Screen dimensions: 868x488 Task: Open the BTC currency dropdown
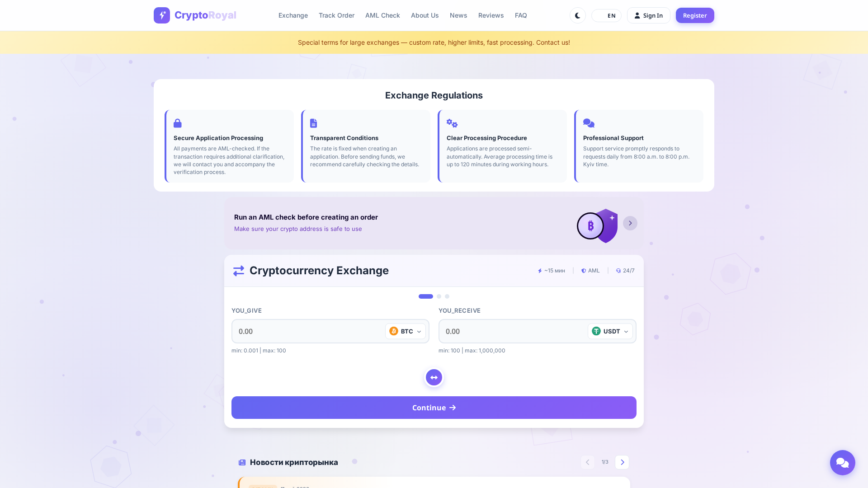[406, 331]
